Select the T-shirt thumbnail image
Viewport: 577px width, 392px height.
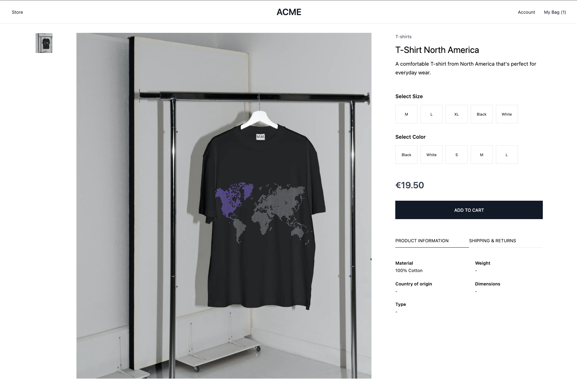coord(44,43)
